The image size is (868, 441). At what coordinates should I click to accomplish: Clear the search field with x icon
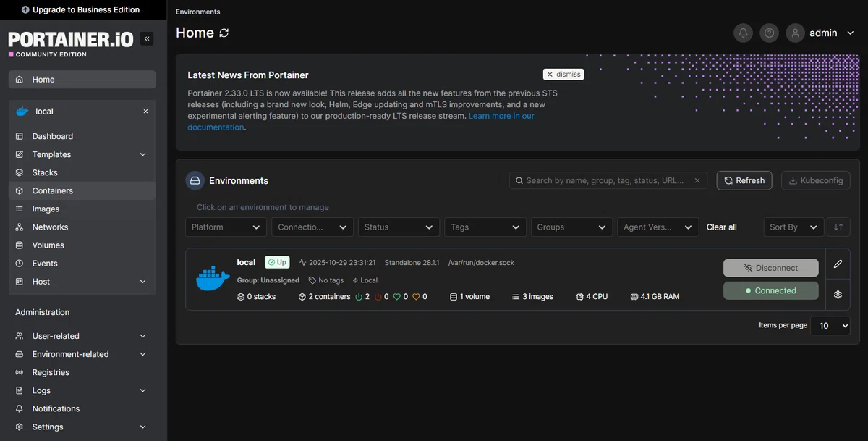coord(697,180)
